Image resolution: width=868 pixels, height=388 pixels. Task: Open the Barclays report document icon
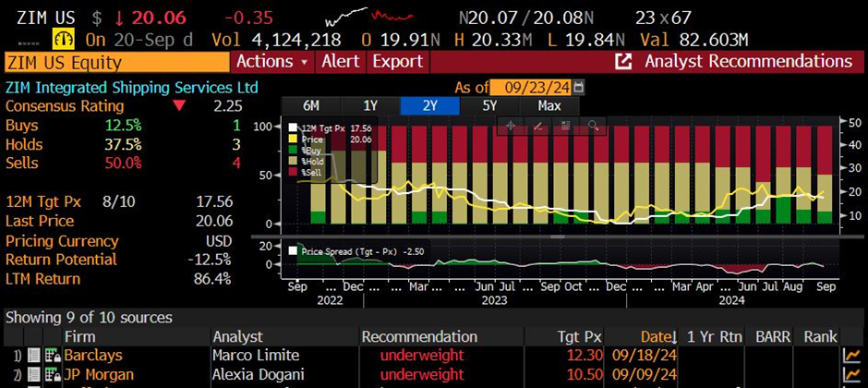tap(33, 356)
